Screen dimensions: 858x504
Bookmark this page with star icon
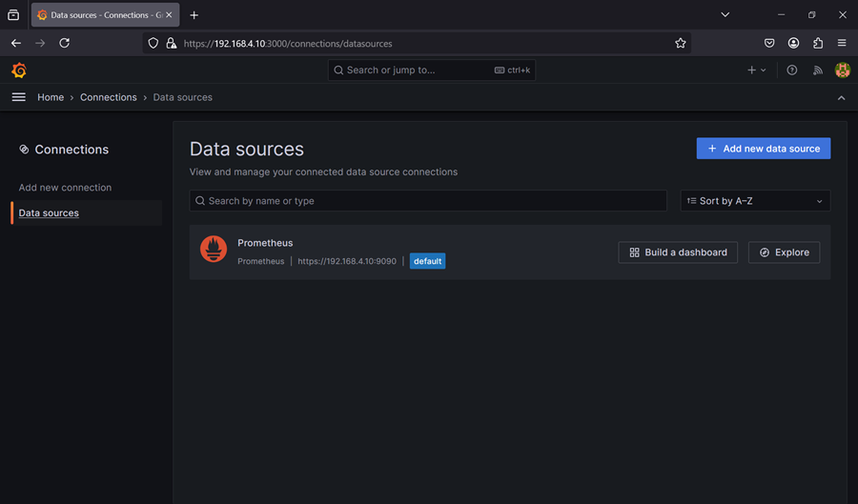tap(680, 43)
